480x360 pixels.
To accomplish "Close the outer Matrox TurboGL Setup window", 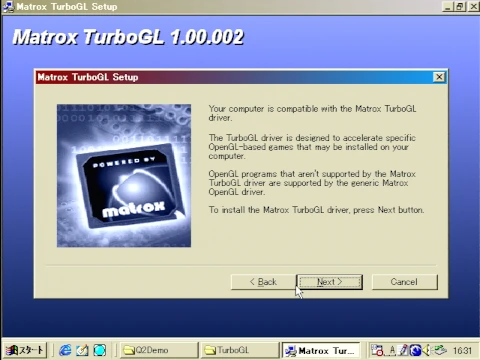I will 473,6.
